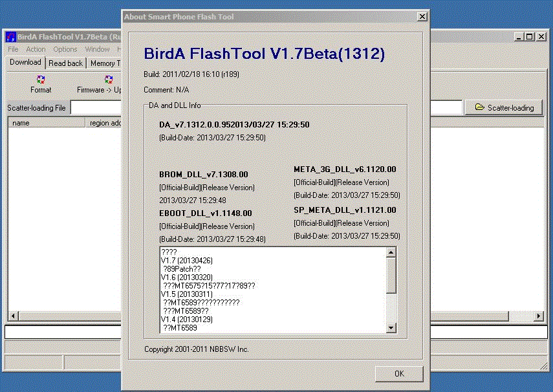Screen dimensions: 553x392
Task: Open the Action menu
Action: (x=36, y=49)
